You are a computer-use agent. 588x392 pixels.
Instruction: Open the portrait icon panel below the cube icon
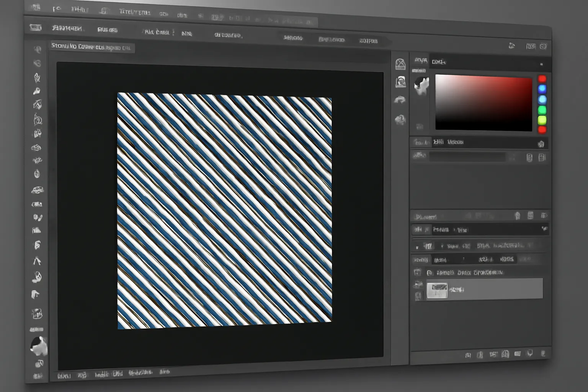coord(400,82)
